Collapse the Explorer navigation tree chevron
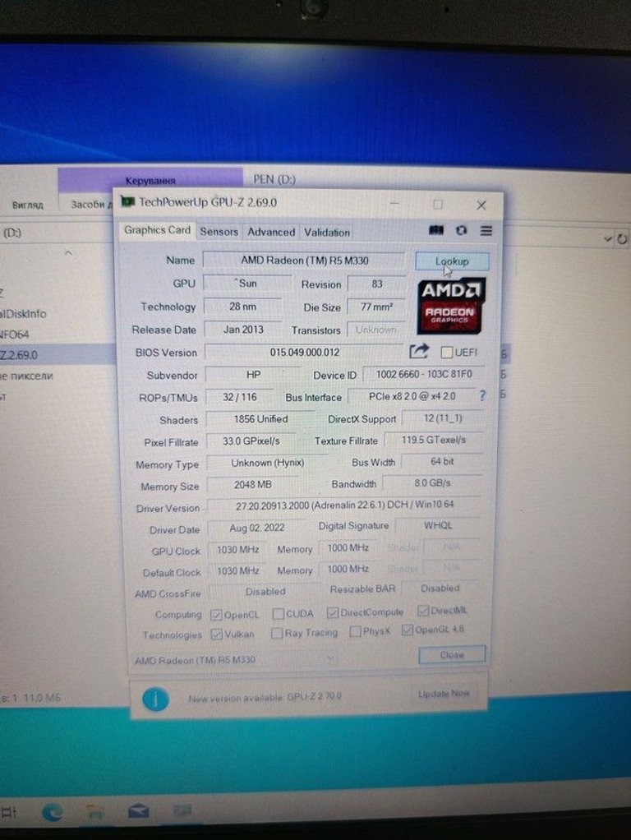 68,252
